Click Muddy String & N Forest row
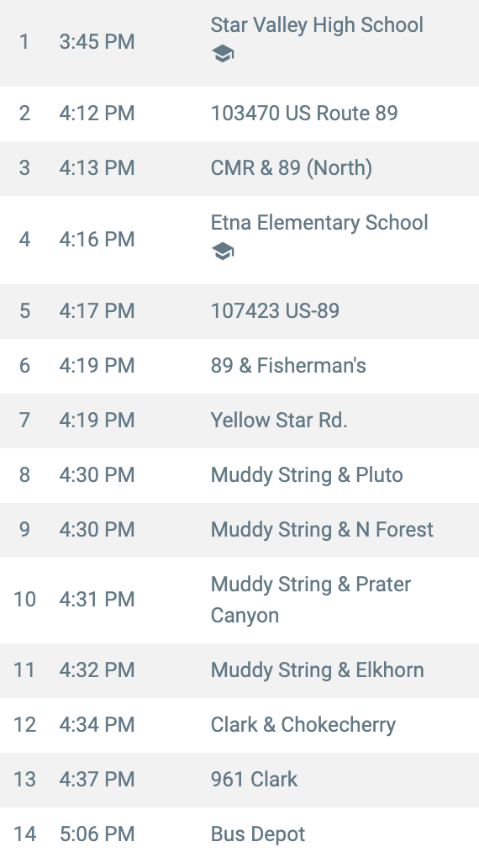The image size is (479, 868). pyautogui.click(x=239, y=530)
